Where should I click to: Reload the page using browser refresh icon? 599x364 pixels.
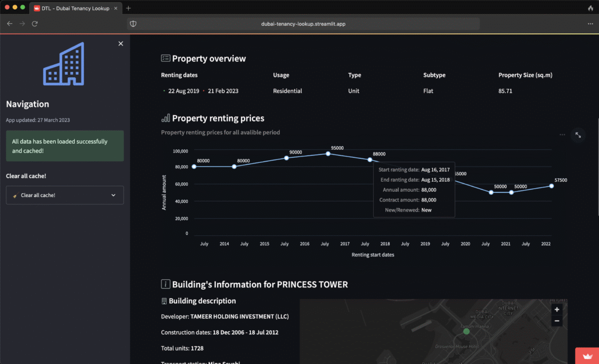[35, 23]
